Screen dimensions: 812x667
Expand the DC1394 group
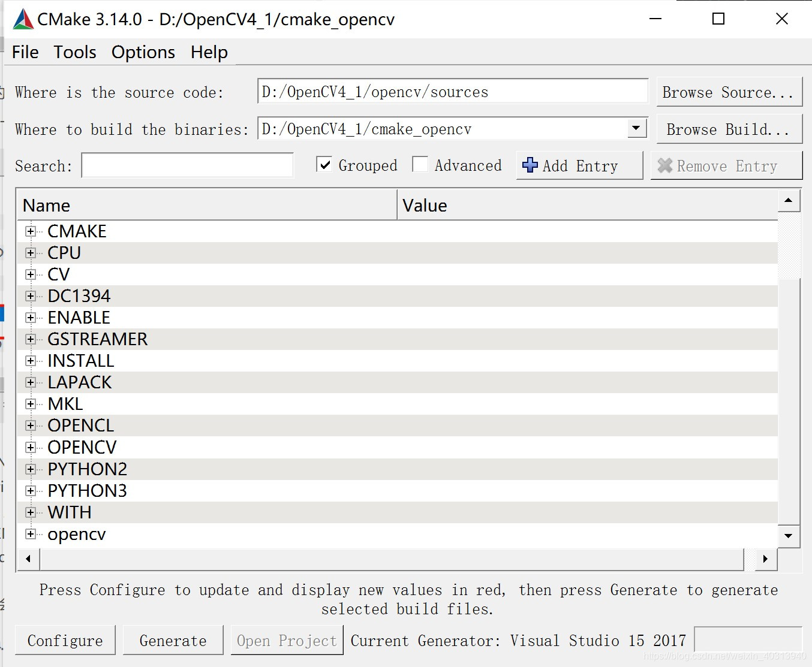[x=31, y=296]
